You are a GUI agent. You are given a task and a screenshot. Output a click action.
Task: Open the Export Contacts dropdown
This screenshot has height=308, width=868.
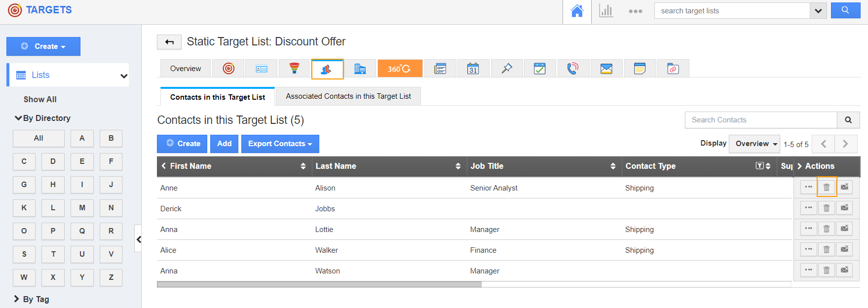click(280, 144)
